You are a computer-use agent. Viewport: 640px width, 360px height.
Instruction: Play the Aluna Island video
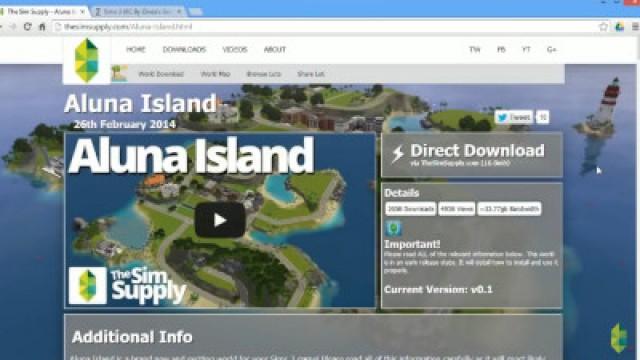(x=220, y=220)
